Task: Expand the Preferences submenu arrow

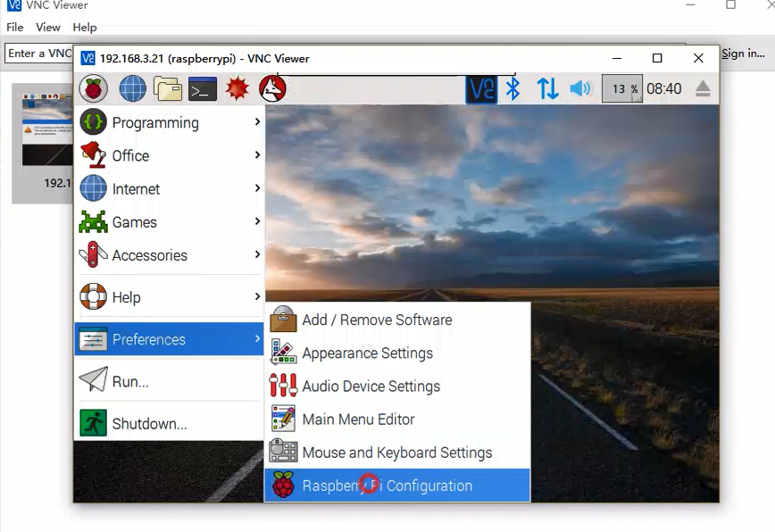Action: point(257,338)
